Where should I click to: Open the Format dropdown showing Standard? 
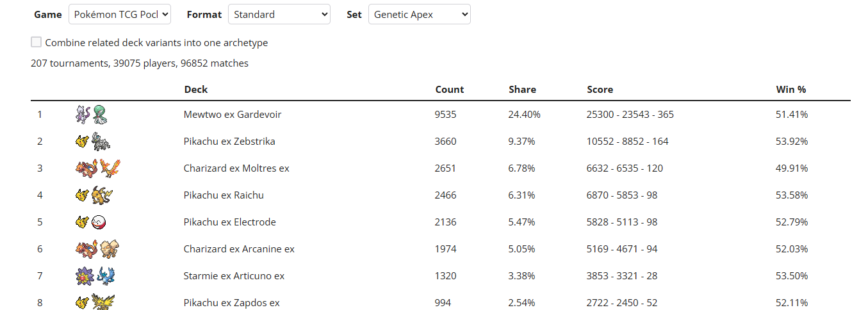point(279,14)
